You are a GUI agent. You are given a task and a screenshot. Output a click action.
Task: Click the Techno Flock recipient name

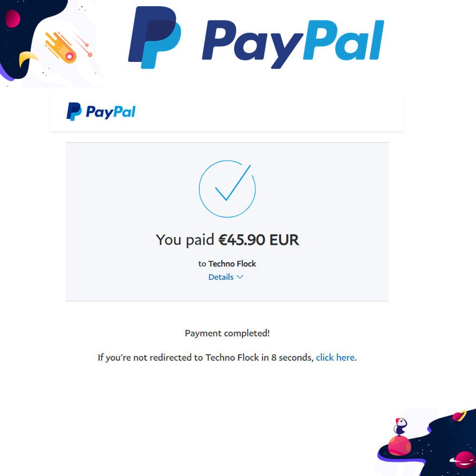(232, 264)
